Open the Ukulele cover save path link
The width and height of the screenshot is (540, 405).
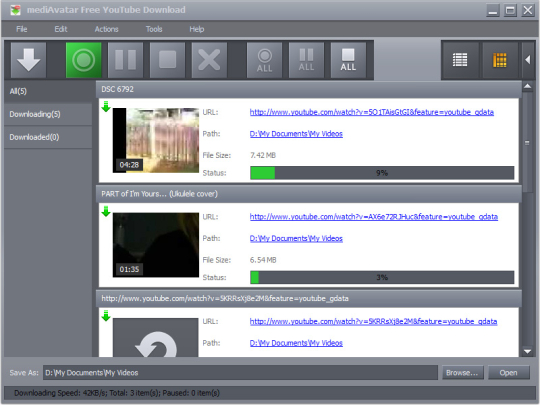coord(296,238)
